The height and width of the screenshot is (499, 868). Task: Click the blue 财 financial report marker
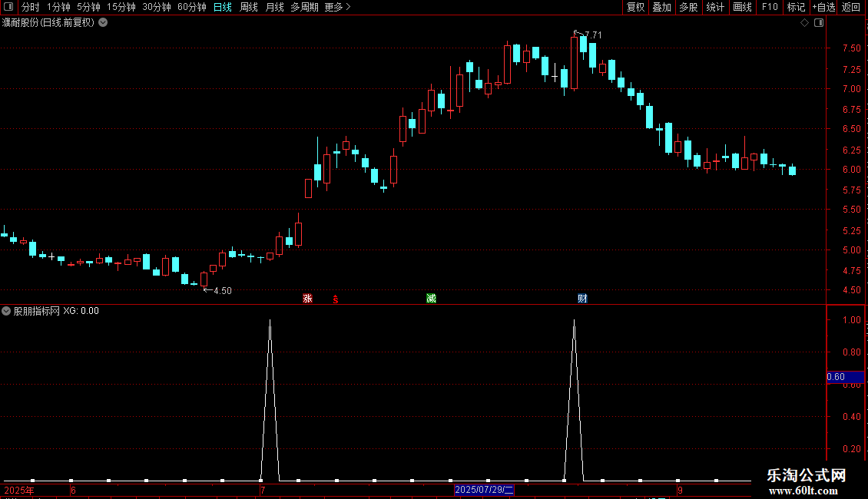point(582,299)
